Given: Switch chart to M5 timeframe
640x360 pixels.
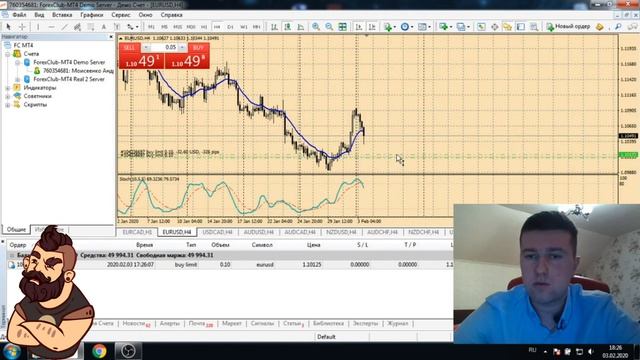Looking at the screenshot, I should tap(164, 27).
